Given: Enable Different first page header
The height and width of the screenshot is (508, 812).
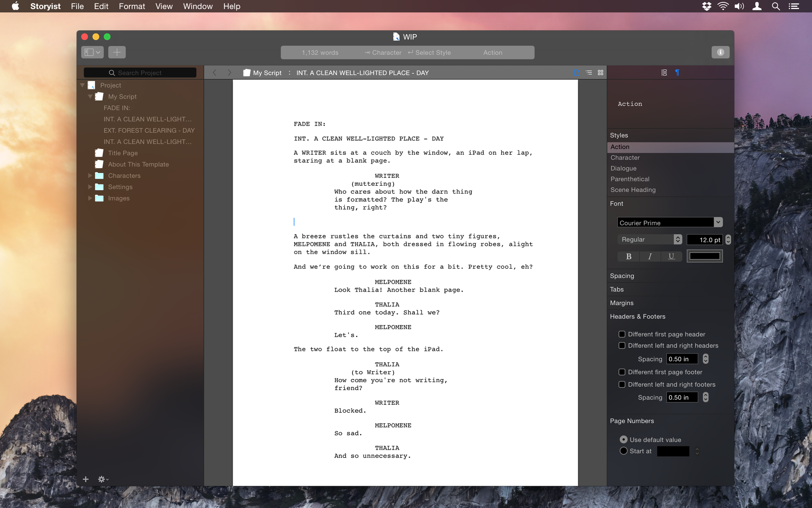Looking at the screenshot, I should coord(622,334).
